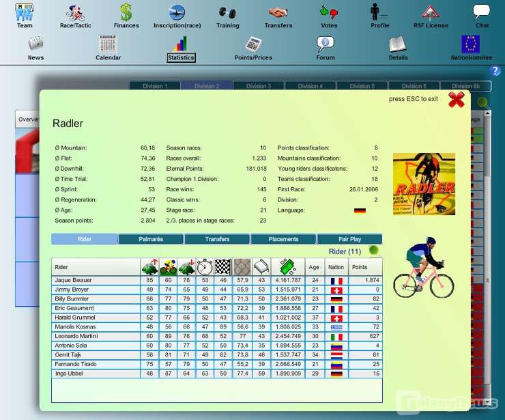
Task: Click the Overview tab behind the dialog
Action: (x=28, y=120)
